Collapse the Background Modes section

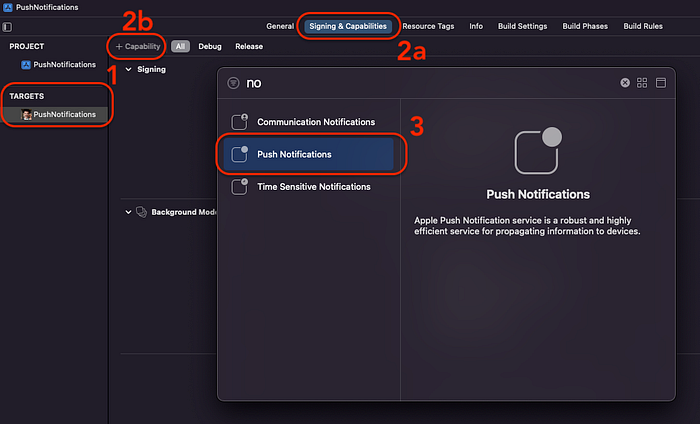pos(128,212)
